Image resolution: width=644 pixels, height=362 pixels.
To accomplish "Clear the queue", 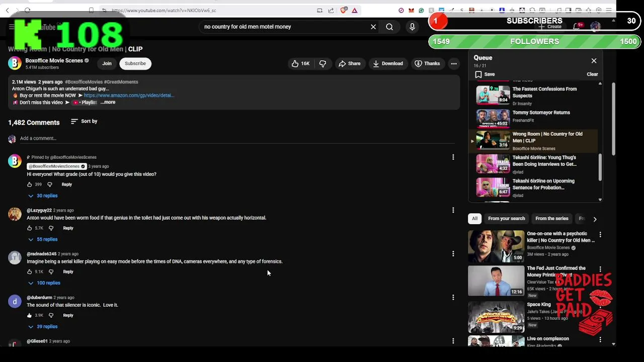I will [x=592, y=74].
